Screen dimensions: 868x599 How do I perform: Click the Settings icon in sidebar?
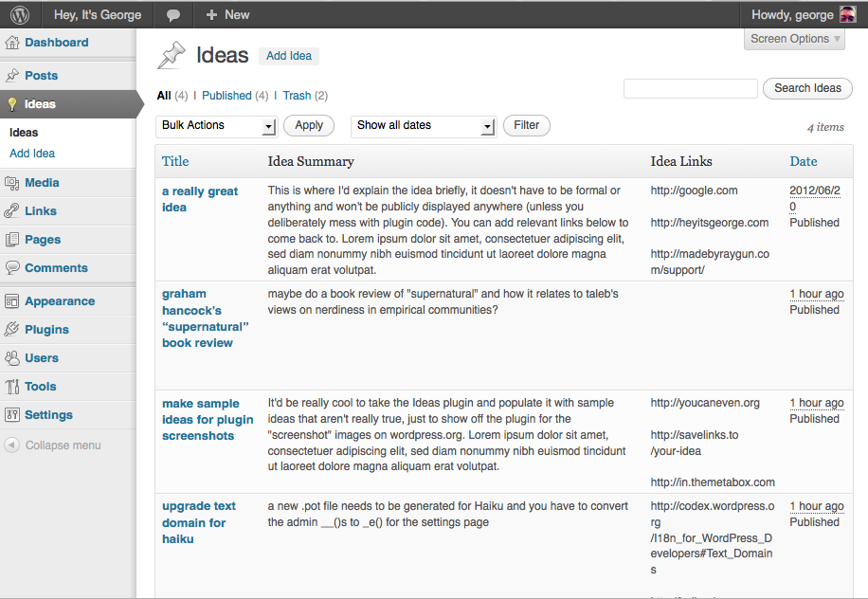11,414
